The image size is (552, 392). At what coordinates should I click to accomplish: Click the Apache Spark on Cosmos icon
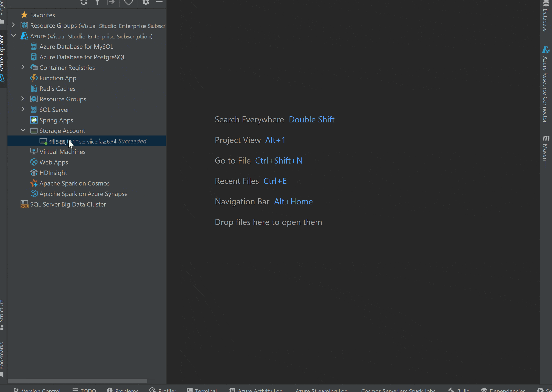click(x=34, y=183)
